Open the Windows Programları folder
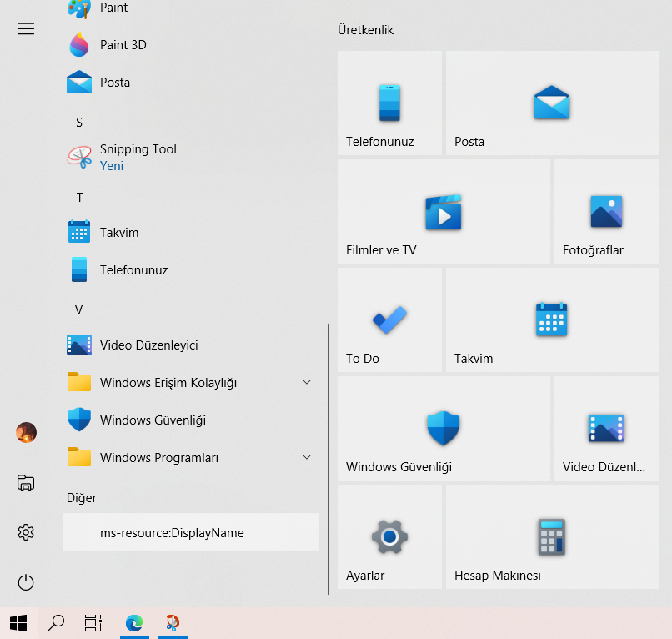This screenshot has width=672, height=639. tap(191, 457)
